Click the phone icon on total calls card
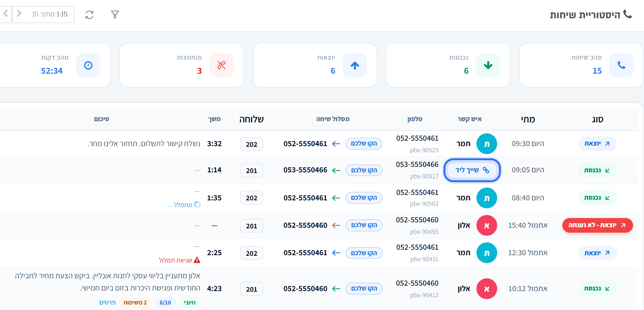Screen dimensions: 644x310 pyautogui.click(x=621, y=65)
